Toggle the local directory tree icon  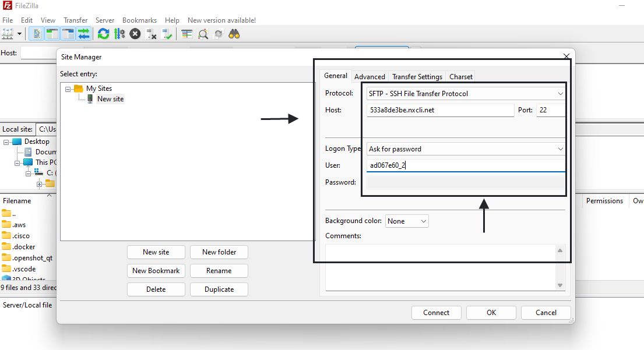(52, 34)
